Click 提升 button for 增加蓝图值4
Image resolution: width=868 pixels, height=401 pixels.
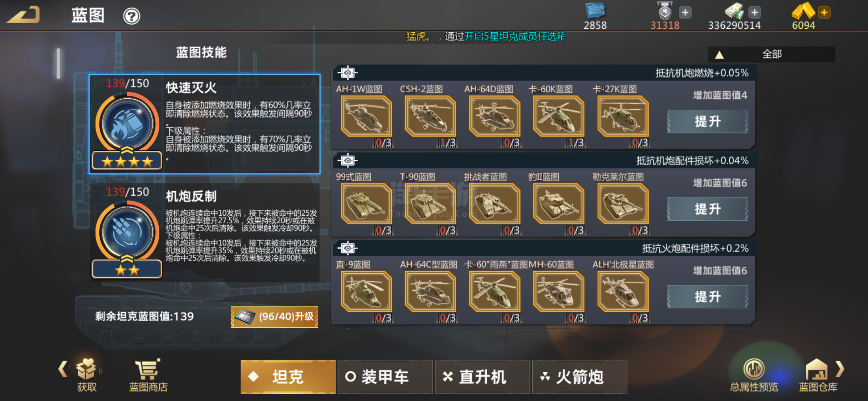click(708, 121)
